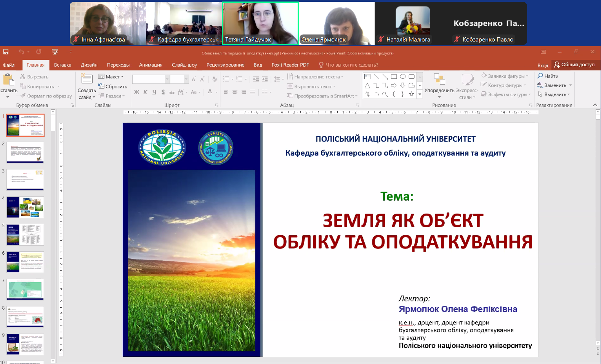Select the right arrow block shape

coord(394,85)
